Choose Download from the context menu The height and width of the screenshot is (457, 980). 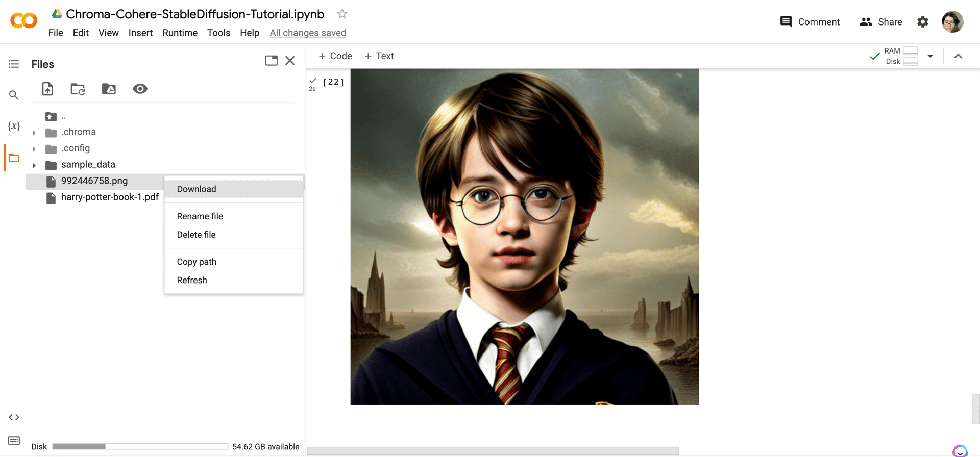coord(234,189)
